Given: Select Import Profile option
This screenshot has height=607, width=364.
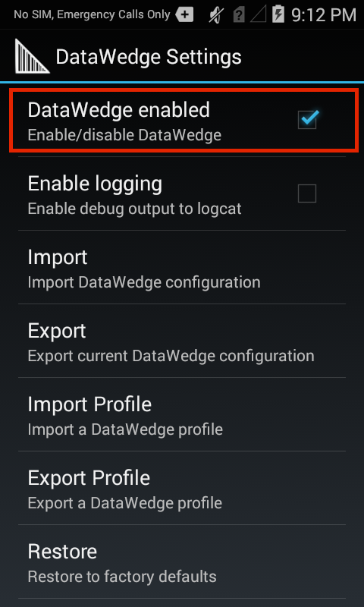Looking at the screenshot, I should 182,414.
